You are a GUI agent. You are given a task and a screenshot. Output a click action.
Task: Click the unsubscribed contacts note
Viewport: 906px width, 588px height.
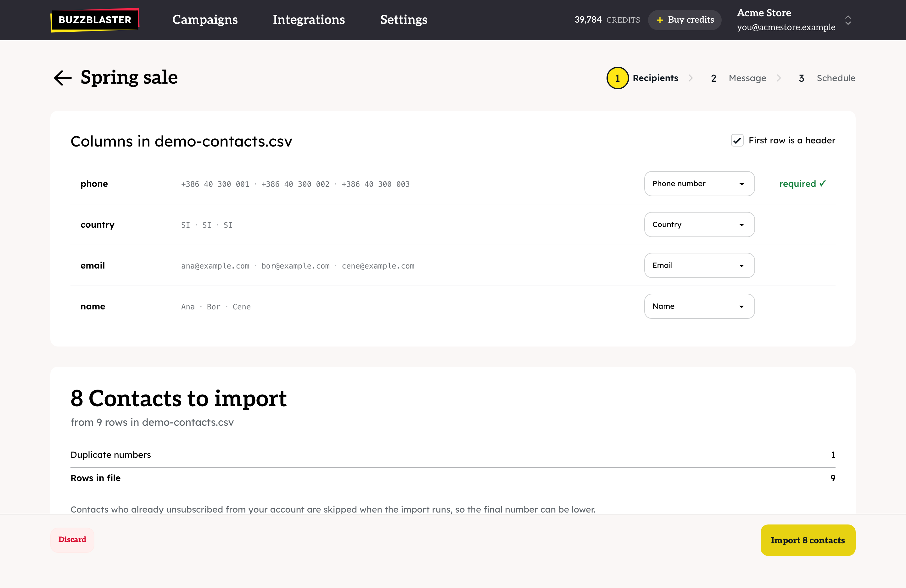coord(333,509)
